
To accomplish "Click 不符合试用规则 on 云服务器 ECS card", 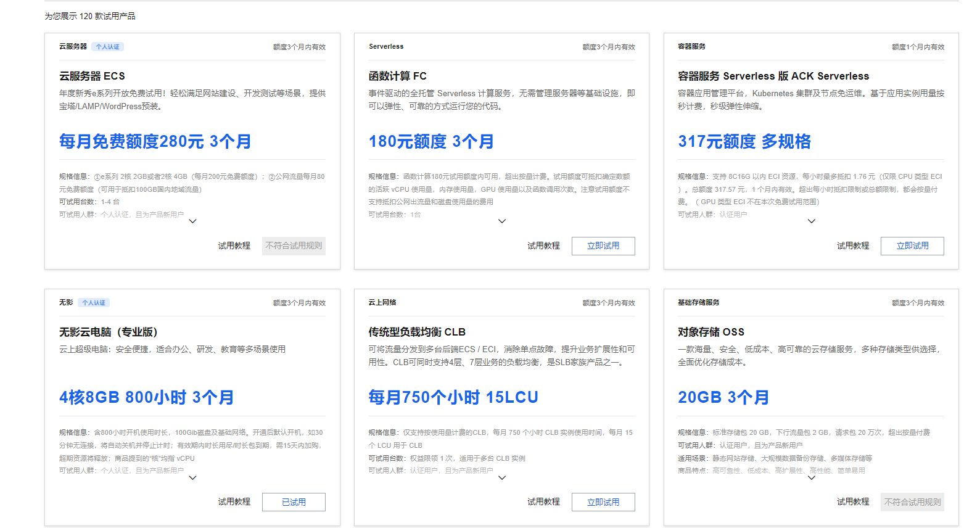I will click(x=294, y=245).
